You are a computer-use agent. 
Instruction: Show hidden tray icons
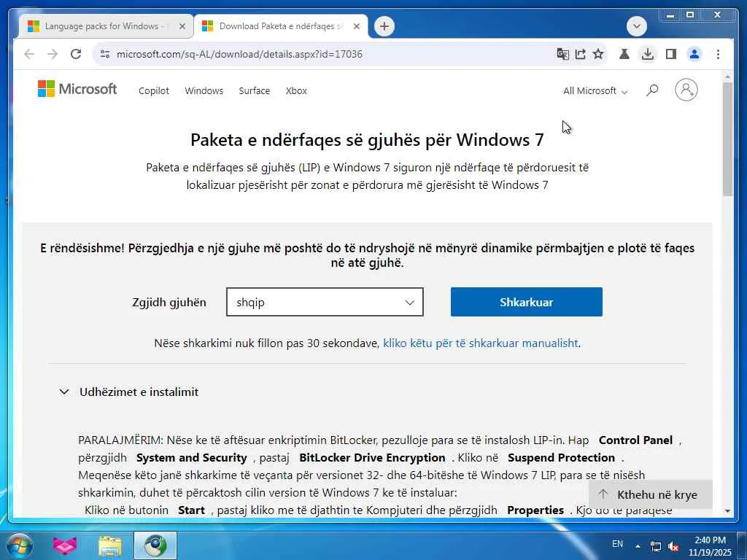pos(638,545)
